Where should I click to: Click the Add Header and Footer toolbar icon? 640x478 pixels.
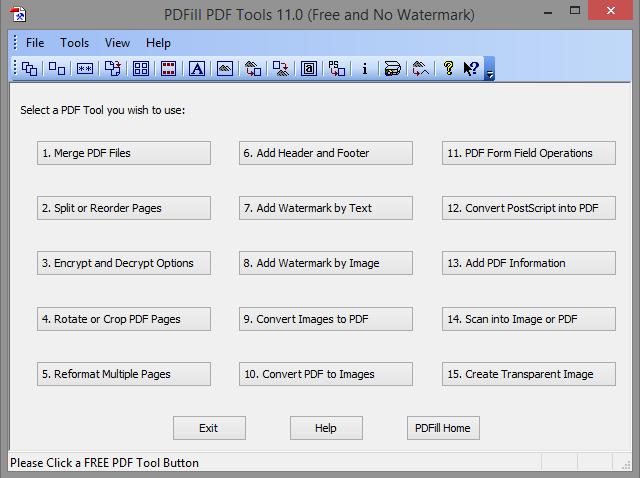(169, 69)
